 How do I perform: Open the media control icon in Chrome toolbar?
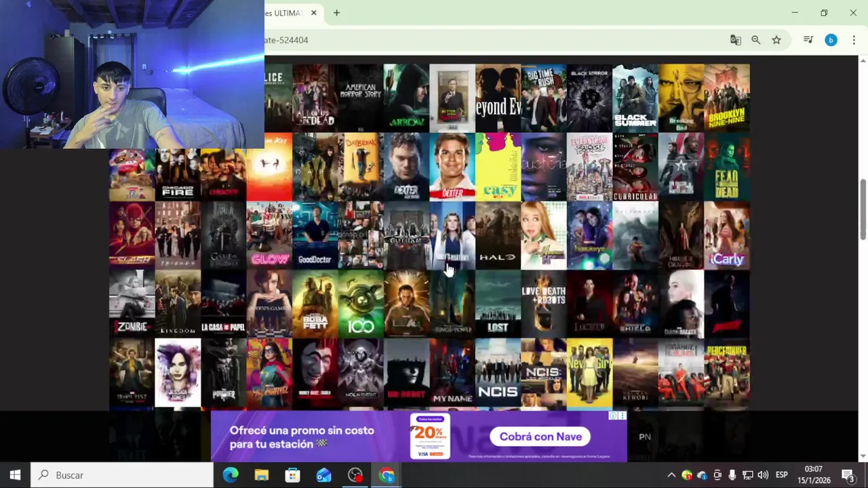808,40
